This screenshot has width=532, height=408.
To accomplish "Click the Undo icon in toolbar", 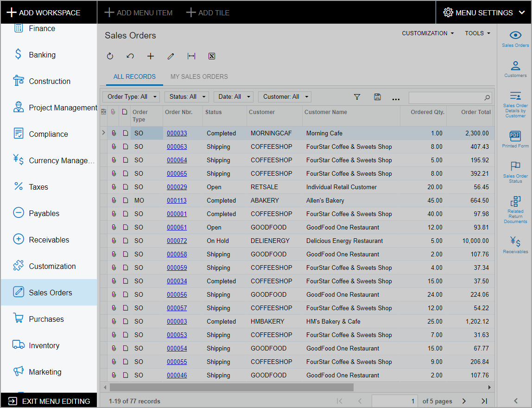I will [130, 56].
